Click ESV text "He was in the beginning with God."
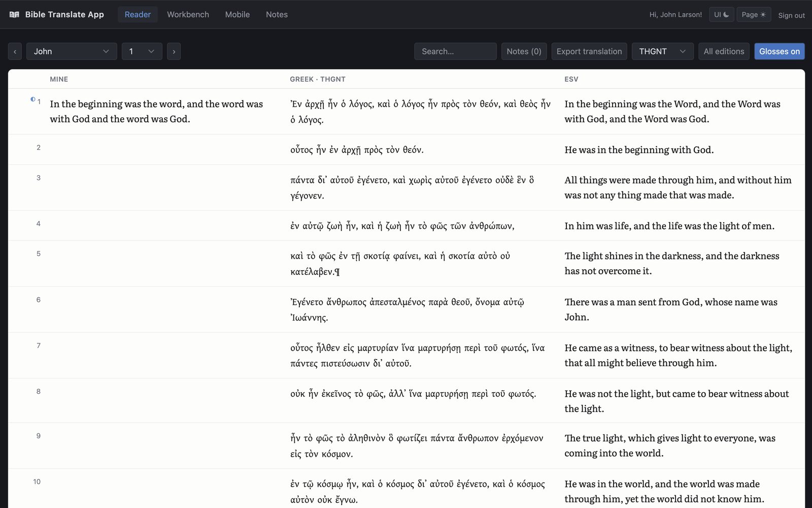This screenshot has width=812, height=508. click(639, 150)
